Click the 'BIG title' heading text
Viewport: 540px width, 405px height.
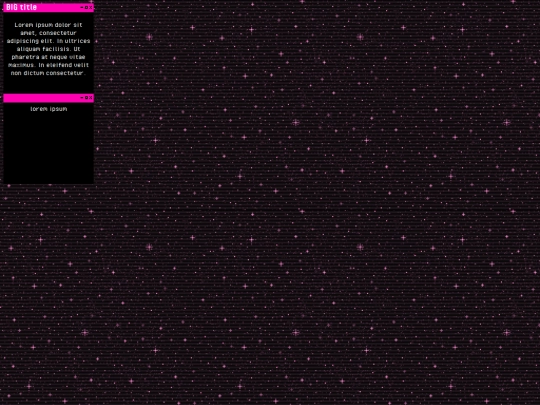[21, 7]
